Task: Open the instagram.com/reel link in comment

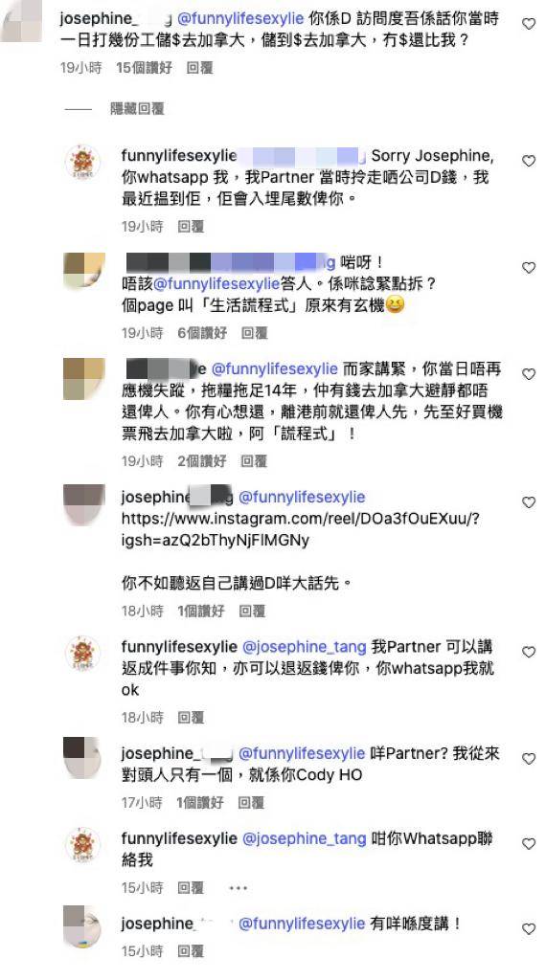Action: click(300, 529)
